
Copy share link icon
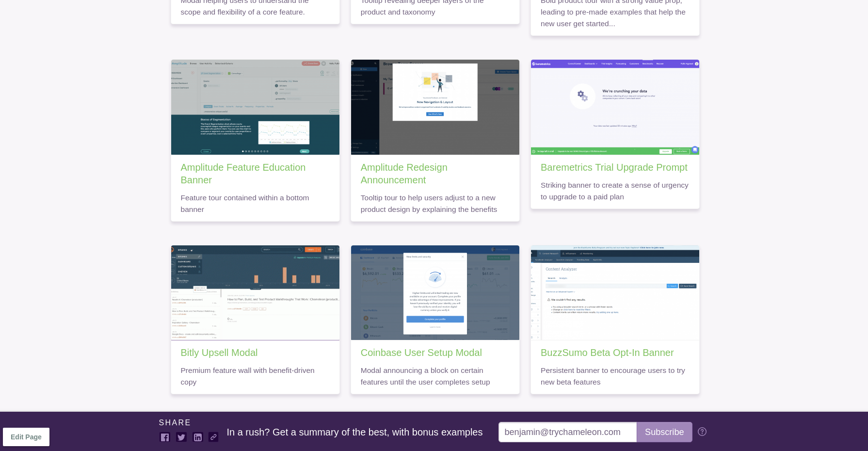point(213,437)
